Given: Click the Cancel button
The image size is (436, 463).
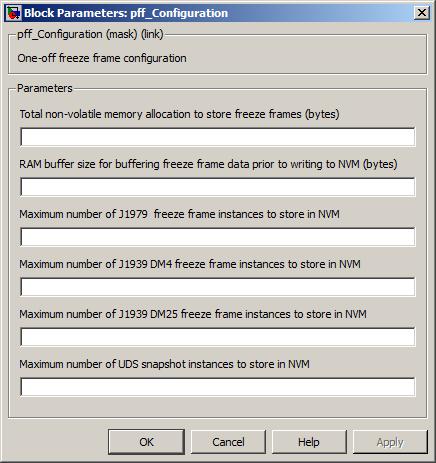Looking at the screenshot, I should tap(228, 442).
